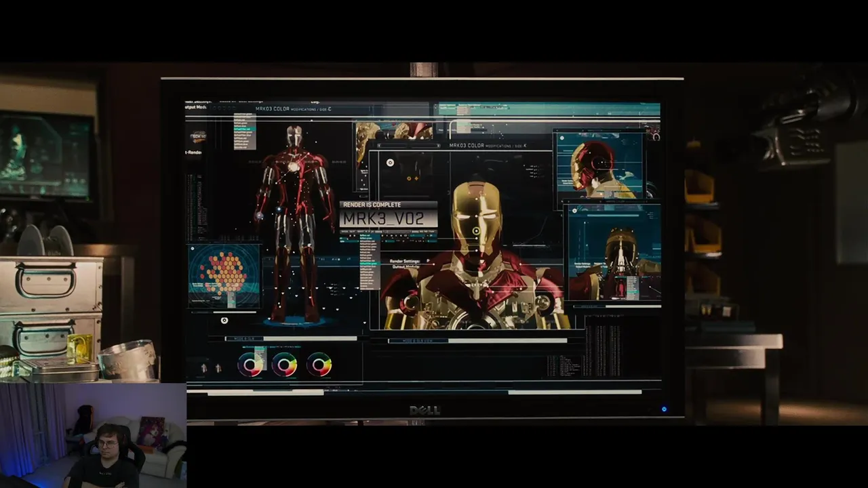This screenshot has height=488, width=868.
Task: Click the round target icon above orange markers
Action: coord(390,163)
